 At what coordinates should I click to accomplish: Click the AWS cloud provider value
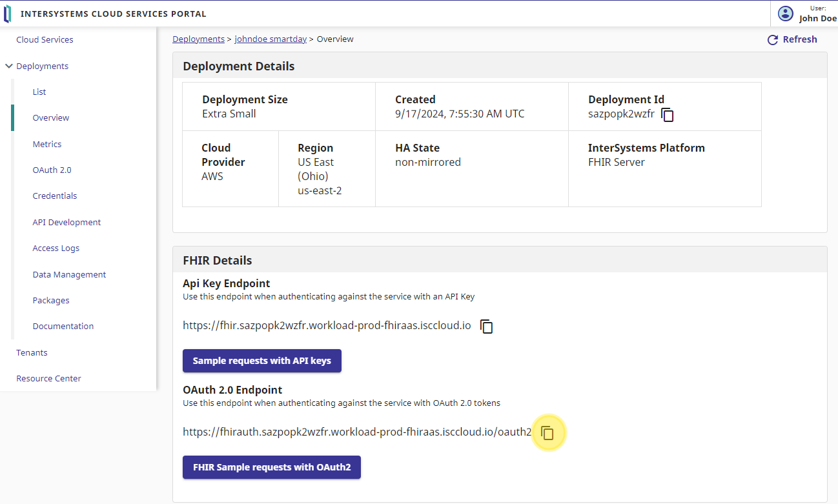[212, 176]
